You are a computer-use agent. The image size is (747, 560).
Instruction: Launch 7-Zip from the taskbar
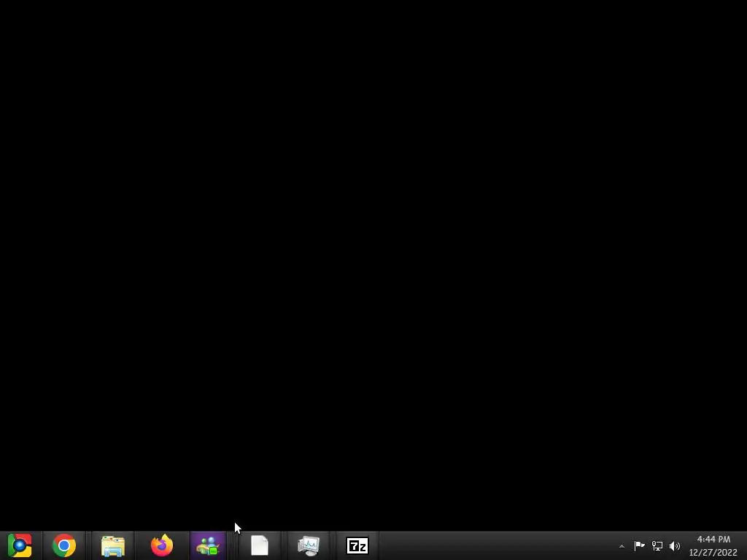coord(357,545)
